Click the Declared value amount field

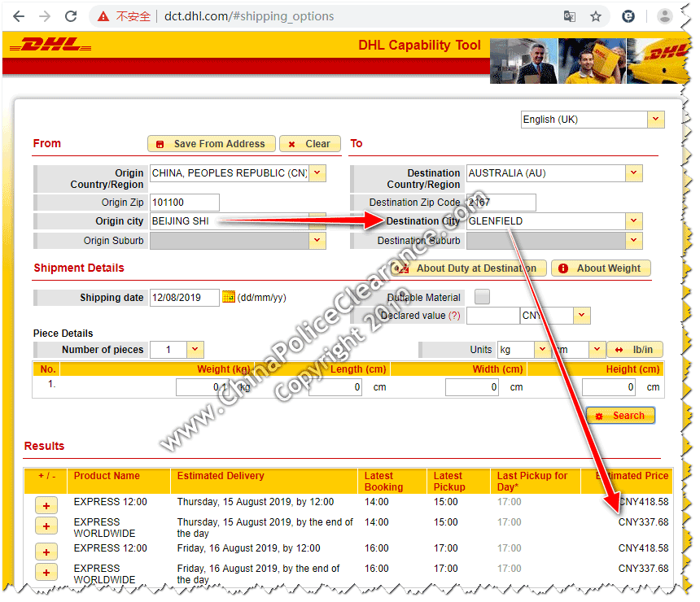(x=493, y=316)
